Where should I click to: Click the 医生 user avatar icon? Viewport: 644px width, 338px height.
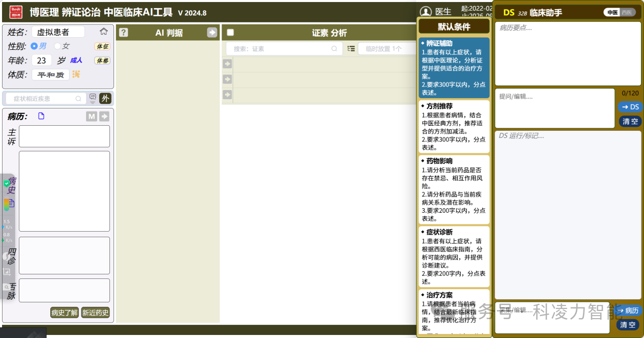point(426,12)
